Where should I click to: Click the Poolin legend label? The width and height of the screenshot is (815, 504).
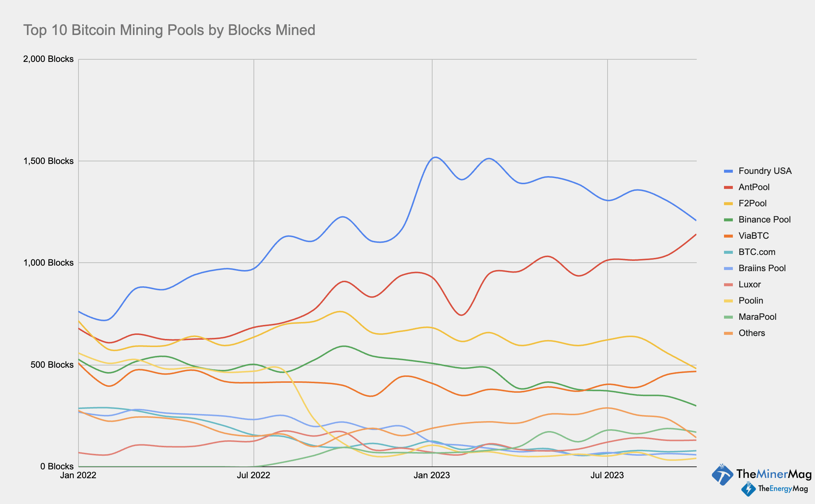pyautogui.click(x=751, y=301)
